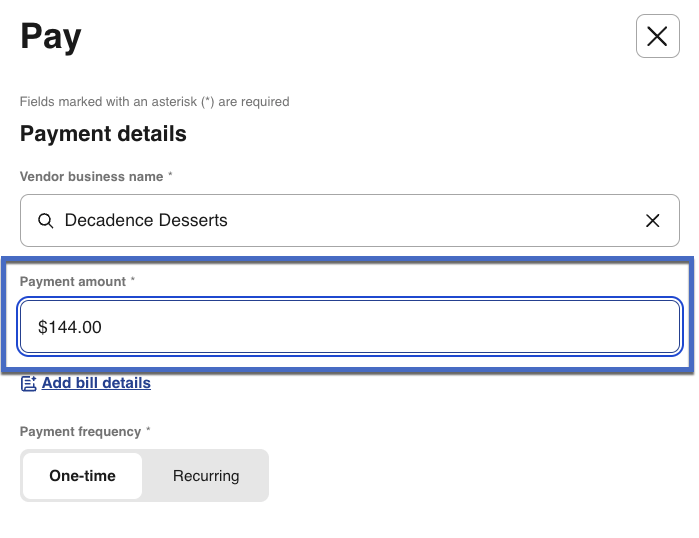The height and width of the screenshot is (538, 699).
Task: Click the Payment details heading
Action: (103, 133)
